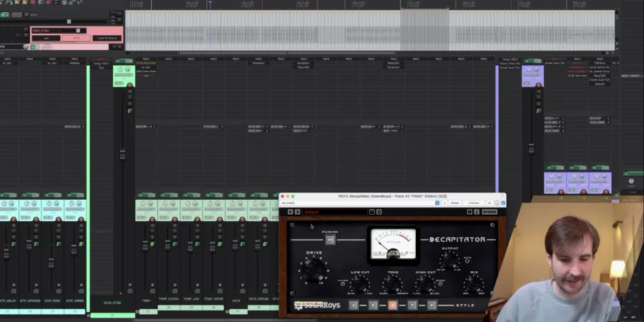This screenshot has height=322, width=644.
Task: Collapse the KEYS folder toggle beside track 31
Action: click(228, 312)
